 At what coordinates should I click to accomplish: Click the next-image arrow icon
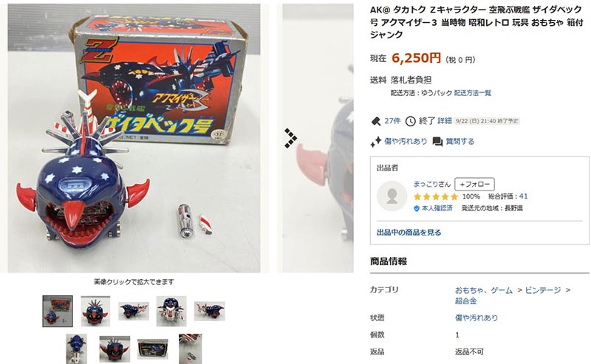coord(290,138)
